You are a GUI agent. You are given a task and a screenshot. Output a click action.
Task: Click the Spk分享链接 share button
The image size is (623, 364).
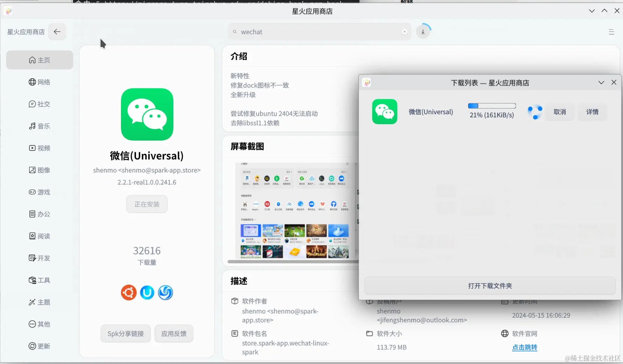tap(126, 334)
